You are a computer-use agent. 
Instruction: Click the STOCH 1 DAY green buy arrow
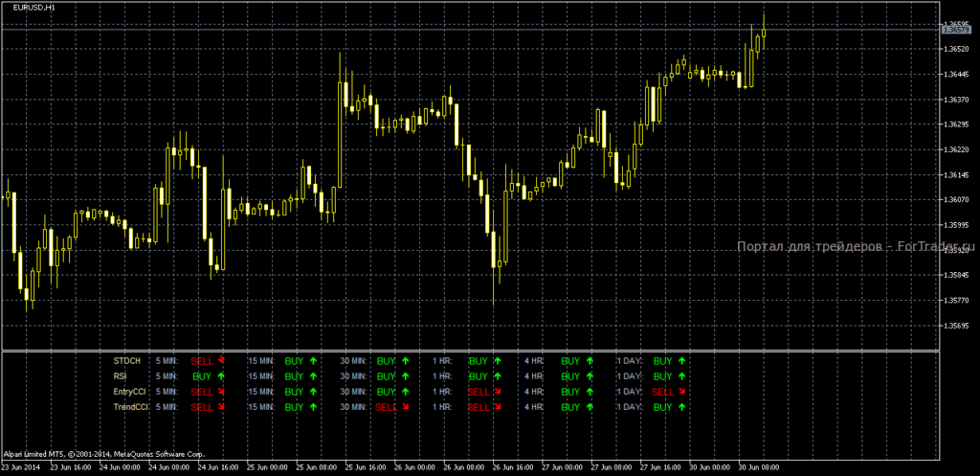point(681,361)
